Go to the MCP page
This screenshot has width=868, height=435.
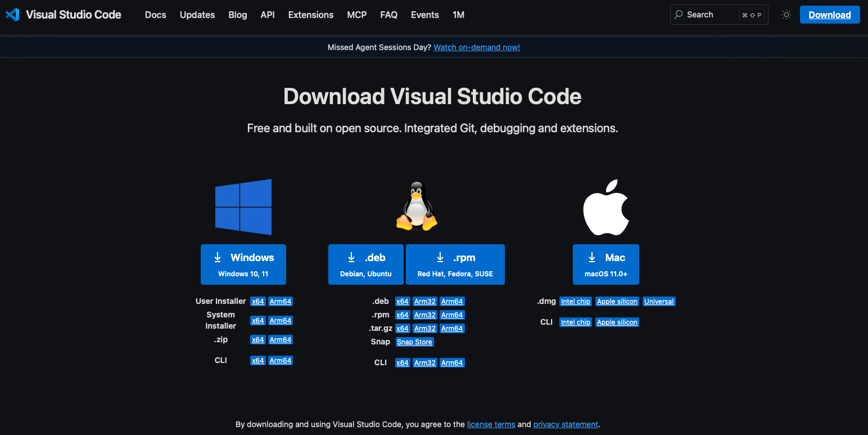pos(356,15)
